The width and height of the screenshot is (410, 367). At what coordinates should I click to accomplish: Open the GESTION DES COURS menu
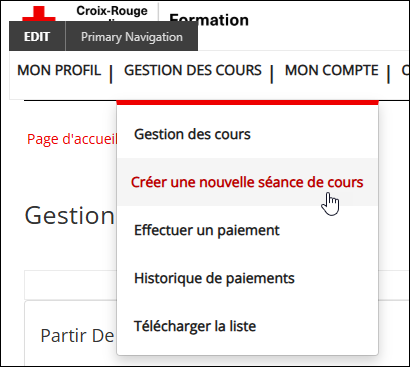[x=193, y=70]
